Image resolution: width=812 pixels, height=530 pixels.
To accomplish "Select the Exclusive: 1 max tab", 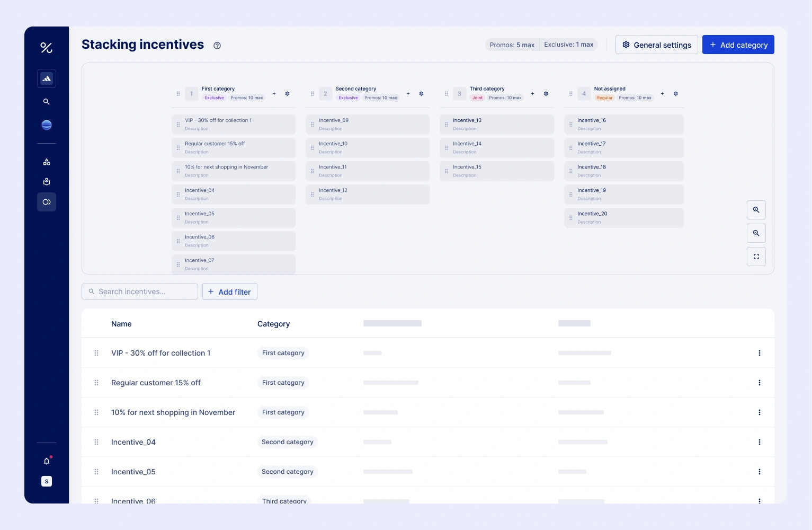I will [568, 45].
